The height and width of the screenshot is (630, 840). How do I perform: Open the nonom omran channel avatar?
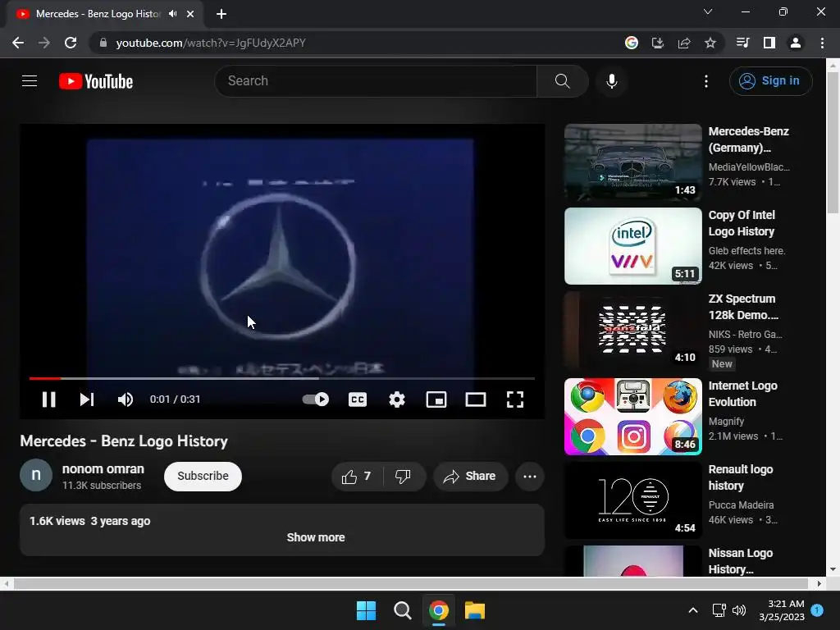(x=36, y=475)
